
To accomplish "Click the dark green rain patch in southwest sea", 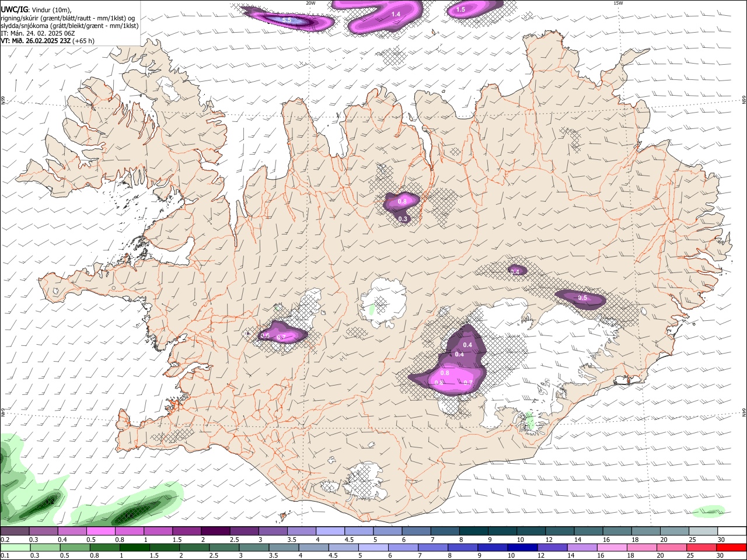I will tap(134, 512).
